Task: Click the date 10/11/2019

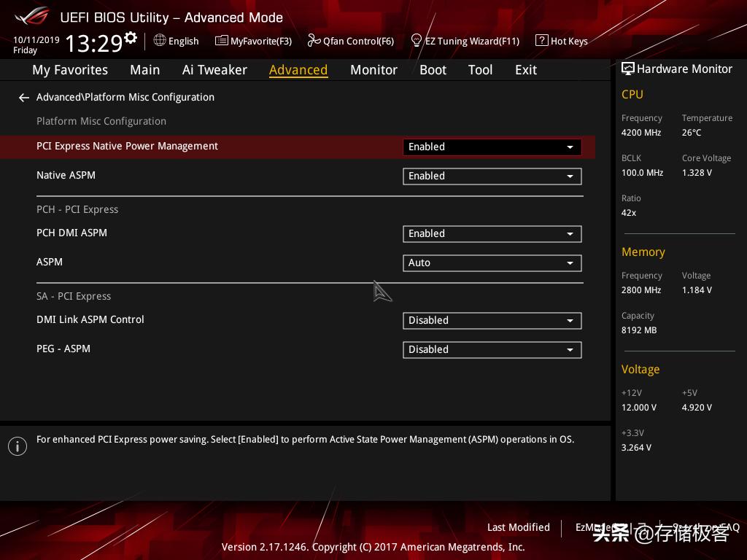Action: pyautogui.click(x=36, y=40)
